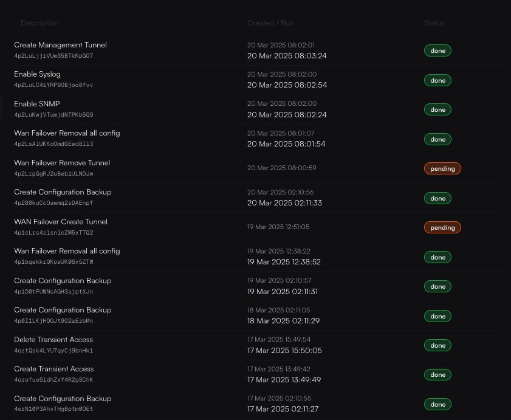Click created time 19 Mar 2025 12:51:05
This screenshot has height=420, width=511.
tap(278, 227)
